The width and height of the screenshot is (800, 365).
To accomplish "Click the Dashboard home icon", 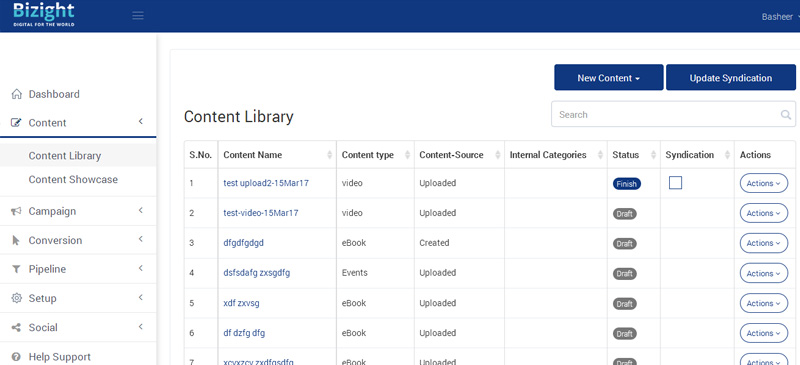I will tap(16, 94).
